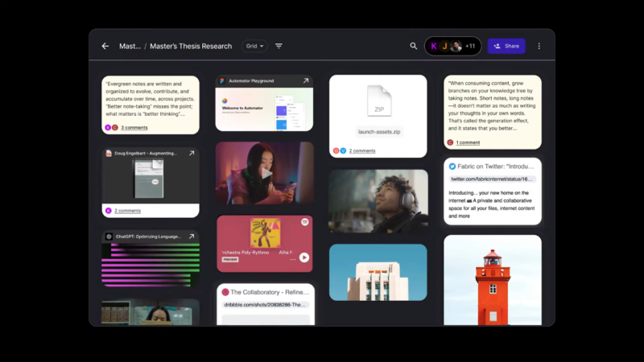
Task: Open three-dot options on music card
Action: pyautogui.click(x=292, y=259)
